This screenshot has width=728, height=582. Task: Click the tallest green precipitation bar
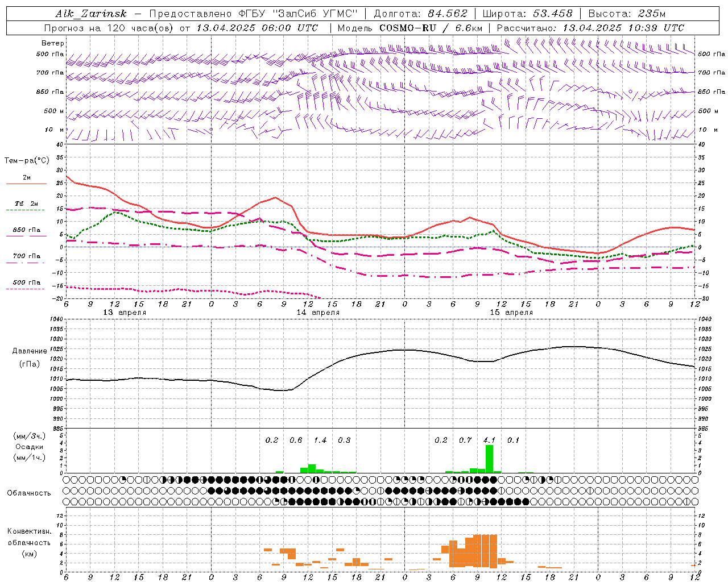[489, 459]
